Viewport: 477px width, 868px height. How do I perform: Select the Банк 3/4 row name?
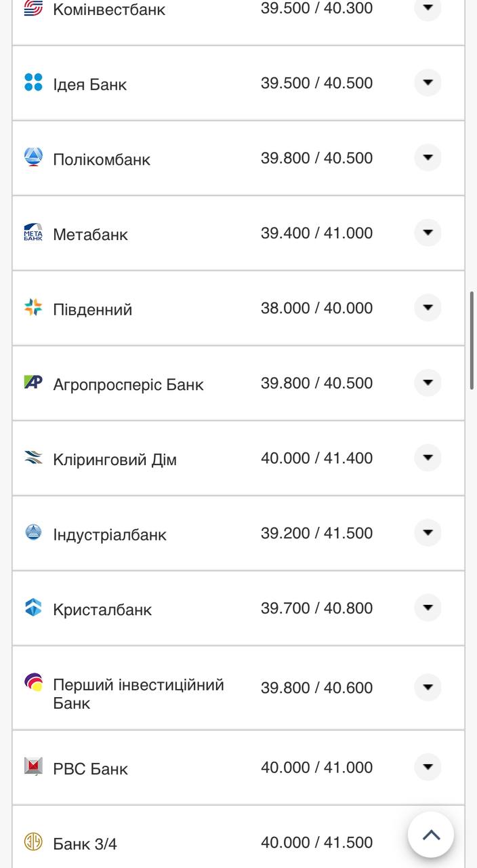pos(85,844)
